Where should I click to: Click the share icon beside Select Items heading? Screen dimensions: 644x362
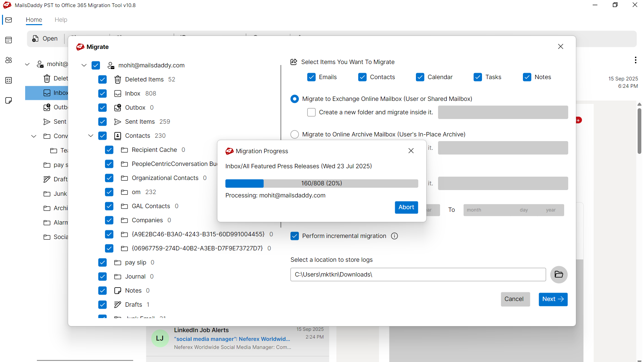pyautogui.click(x=294, y=62)
